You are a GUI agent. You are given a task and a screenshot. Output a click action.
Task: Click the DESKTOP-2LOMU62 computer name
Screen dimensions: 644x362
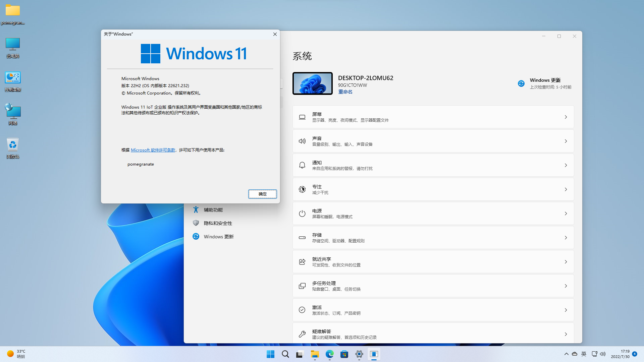click(366, 78)
